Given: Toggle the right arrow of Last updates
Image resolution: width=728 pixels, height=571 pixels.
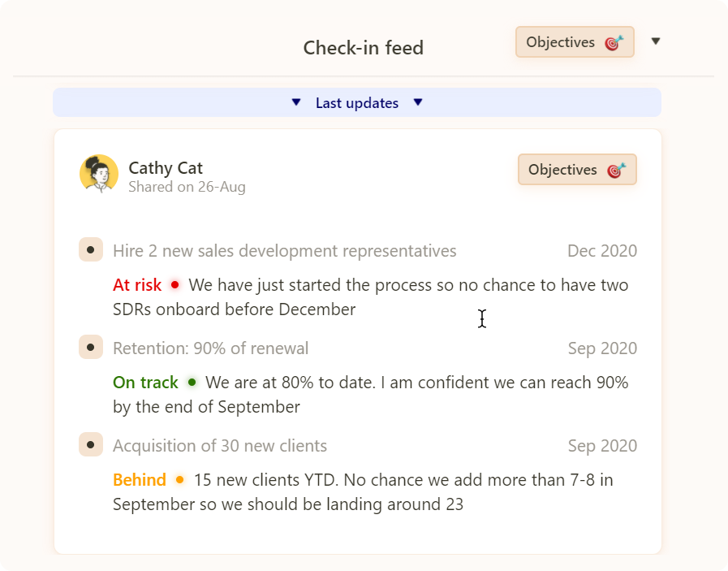Looking at the screenshot, I should [x=418, y=102].
